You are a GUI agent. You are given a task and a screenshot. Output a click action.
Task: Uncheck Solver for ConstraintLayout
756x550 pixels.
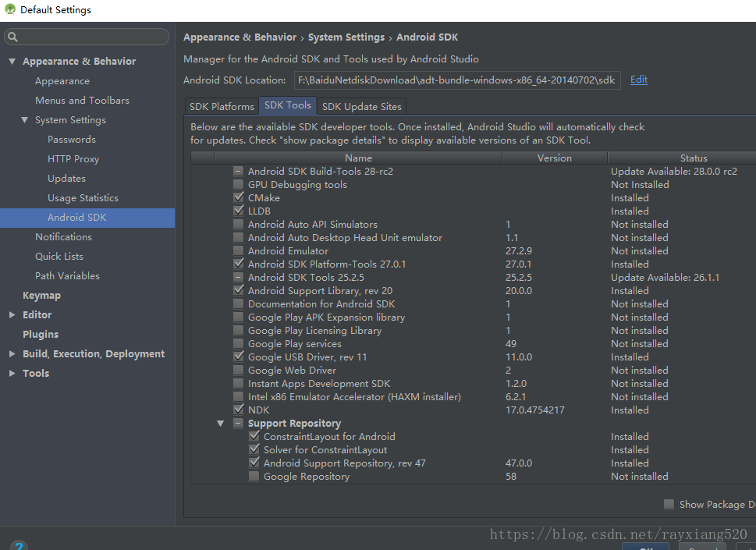pos(254,449)
